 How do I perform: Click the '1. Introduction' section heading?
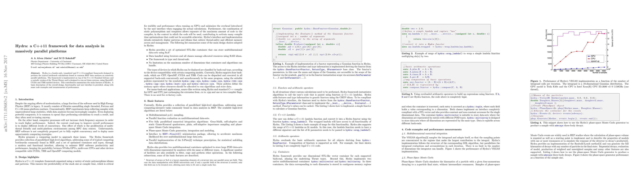click(24, 99)
